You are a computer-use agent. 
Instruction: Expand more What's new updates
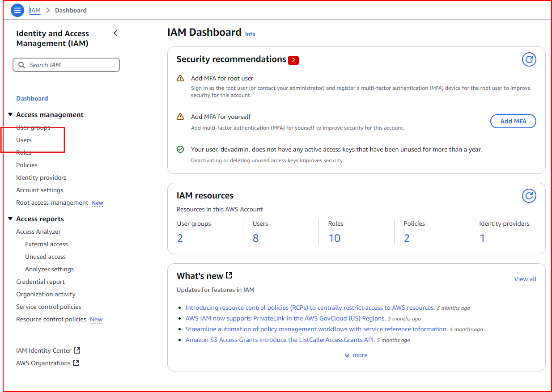(x=356, y=355)
